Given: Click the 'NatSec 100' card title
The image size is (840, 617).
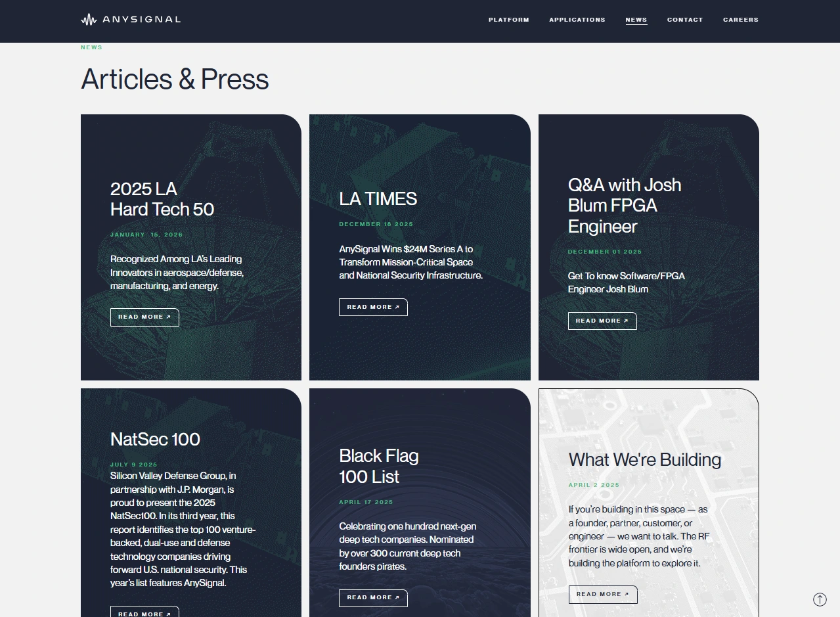Looking at the screenshot, I should pos(155,439).
